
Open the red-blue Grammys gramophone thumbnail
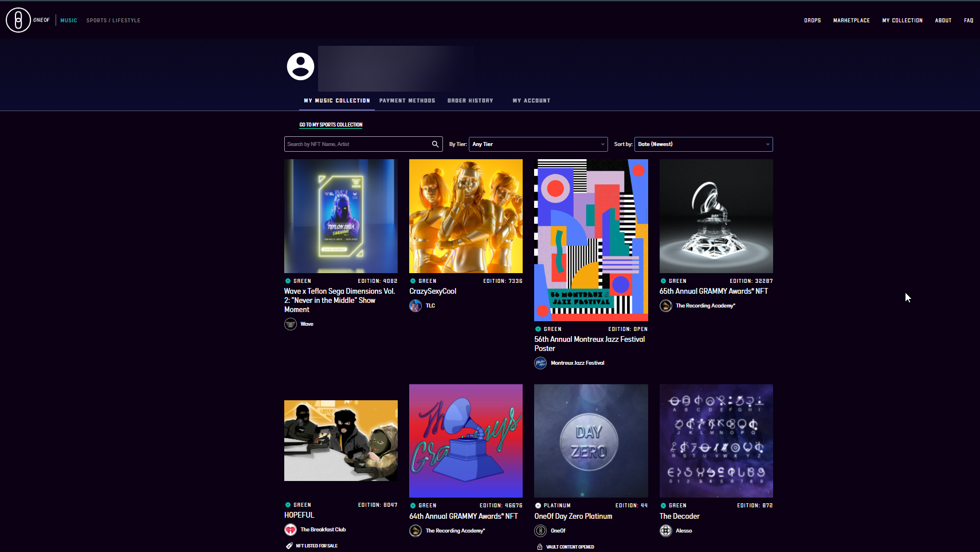[x=466, y=441]
